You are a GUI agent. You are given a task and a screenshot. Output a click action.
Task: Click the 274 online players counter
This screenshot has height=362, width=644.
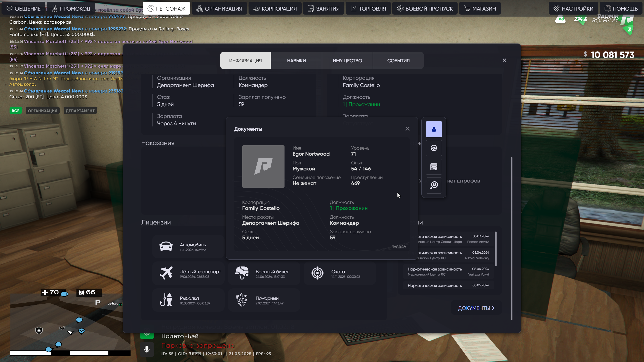[581, 19]
